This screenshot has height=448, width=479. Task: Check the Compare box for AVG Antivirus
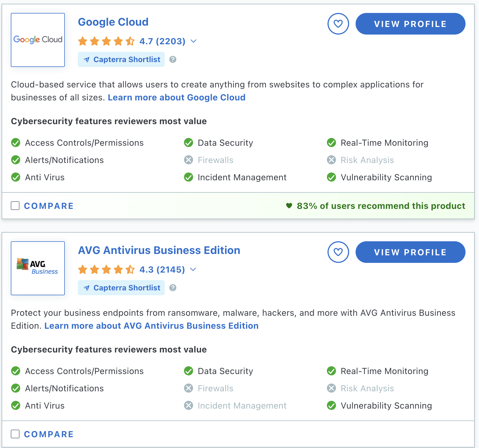15,434
